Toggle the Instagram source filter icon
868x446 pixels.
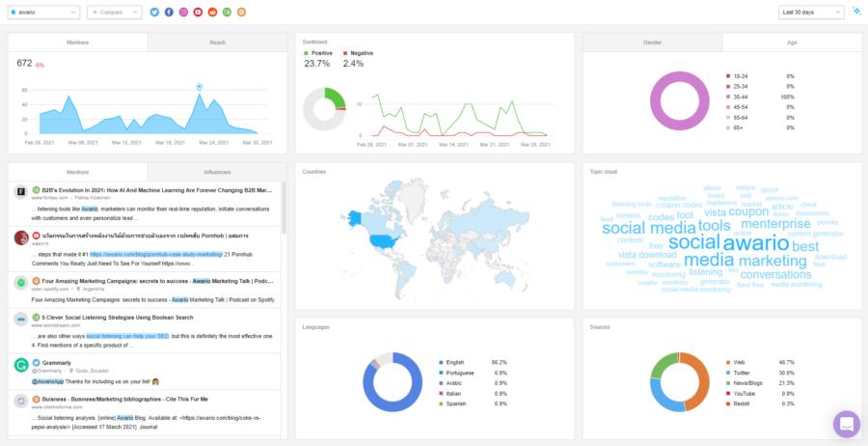[x=184, y=13]
